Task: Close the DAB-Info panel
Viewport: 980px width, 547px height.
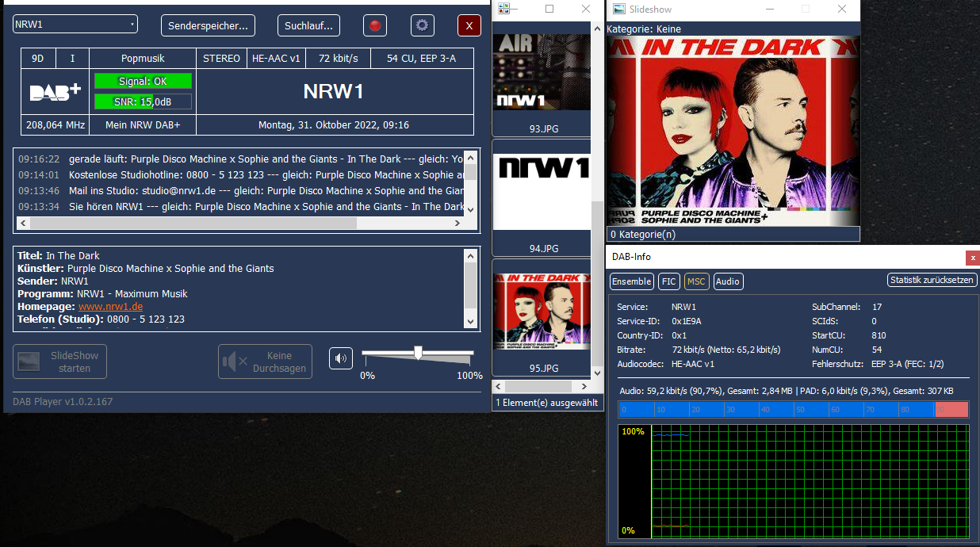Action: click(972, 258)
